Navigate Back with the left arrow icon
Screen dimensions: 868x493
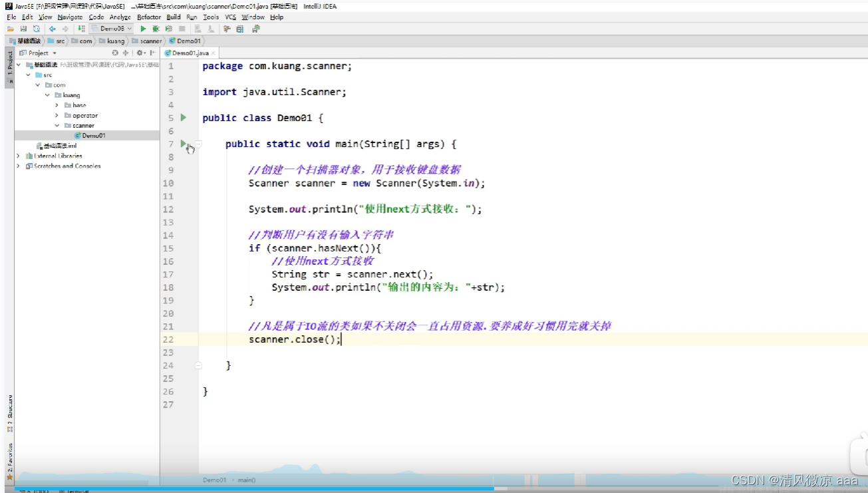pos(52,29)
